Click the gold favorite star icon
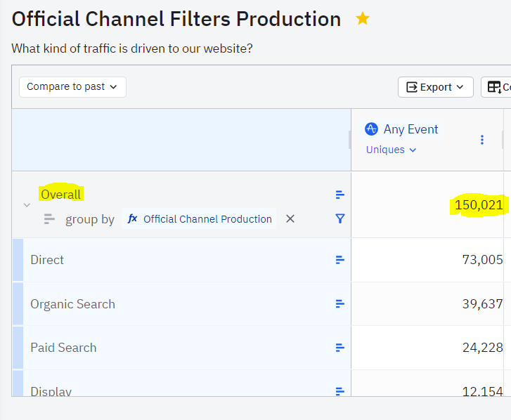The height and width of the screenshot is (420, 511). point(363,19)
